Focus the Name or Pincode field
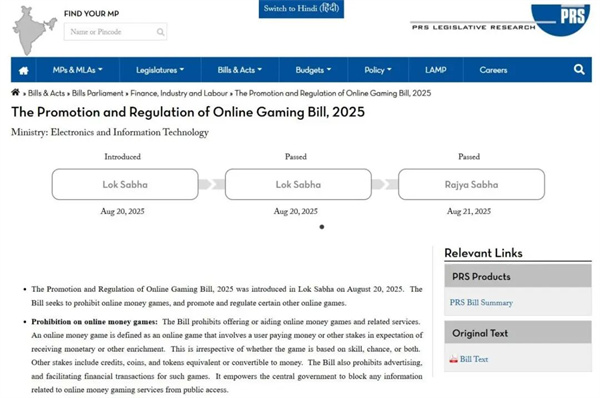The image size is (600, 398). (x=115, y=32)
